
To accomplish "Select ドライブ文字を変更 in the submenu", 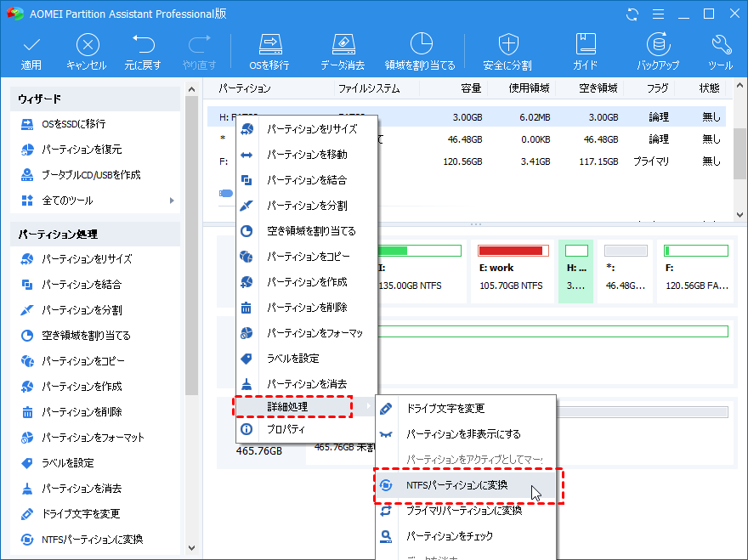I will click(x=466, y=408).
